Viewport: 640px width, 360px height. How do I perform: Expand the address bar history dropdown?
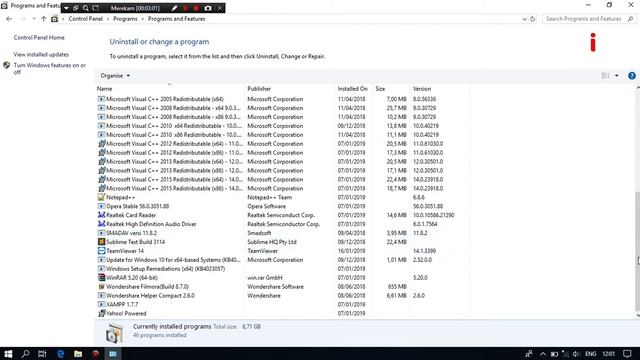524,19
